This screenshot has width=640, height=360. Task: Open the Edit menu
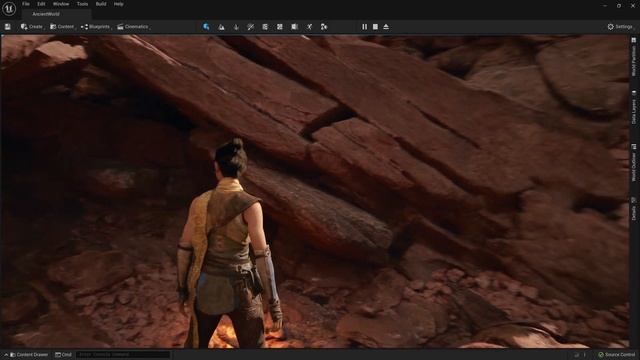tap(41, 4)
